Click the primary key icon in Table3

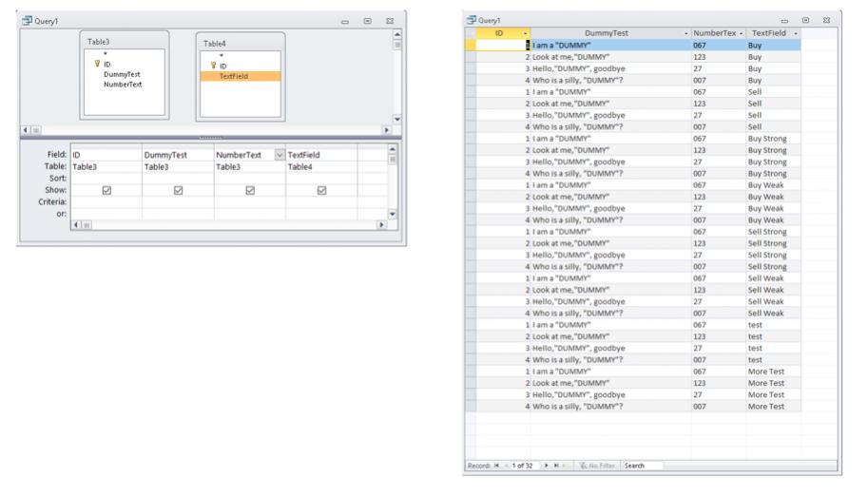97,64
